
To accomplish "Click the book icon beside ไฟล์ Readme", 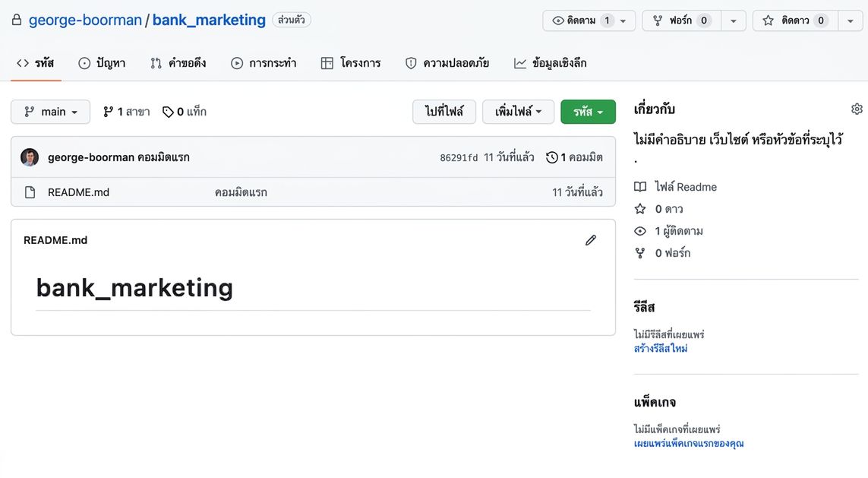I will 640,187.
